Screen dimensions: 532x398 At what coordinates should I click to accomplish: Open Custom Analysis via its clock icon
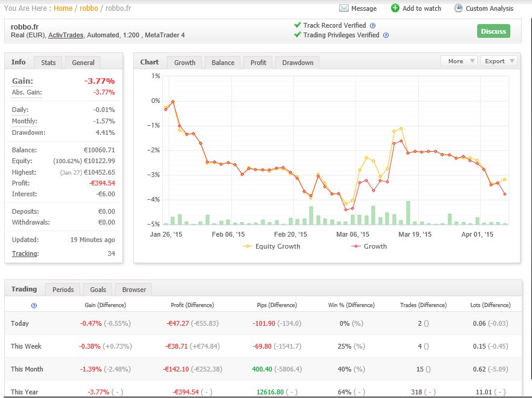point(458,8)
